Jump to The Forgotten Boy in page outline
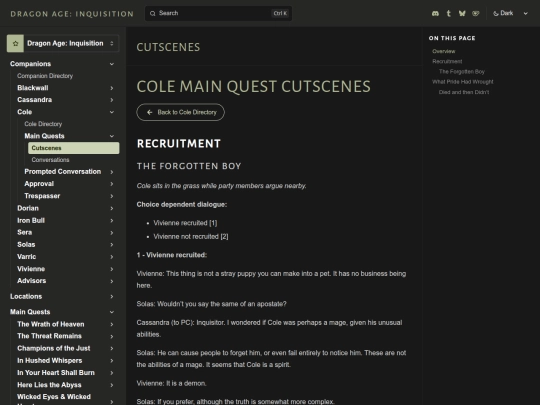The height and width of the screenshot is (405, 540). (461, 72)
